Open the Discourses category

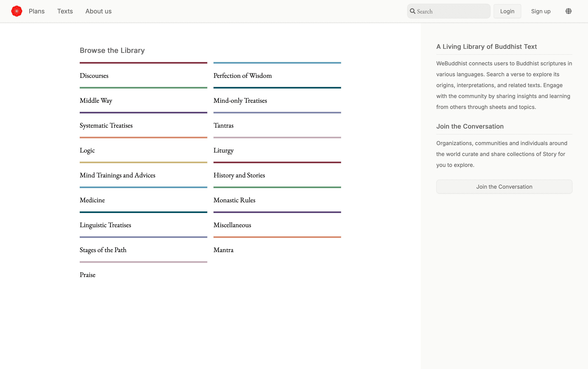pos(94,76)
